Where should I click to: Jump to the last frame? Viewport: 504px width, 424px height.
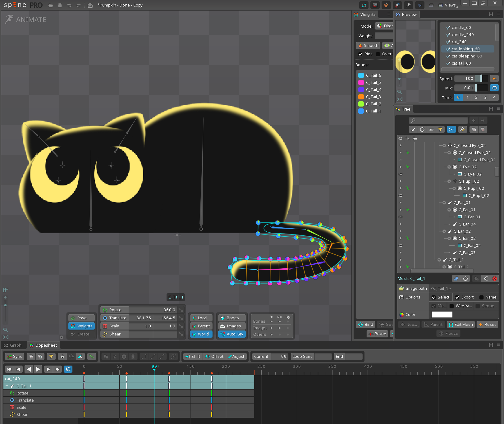(x=57, y=369)
